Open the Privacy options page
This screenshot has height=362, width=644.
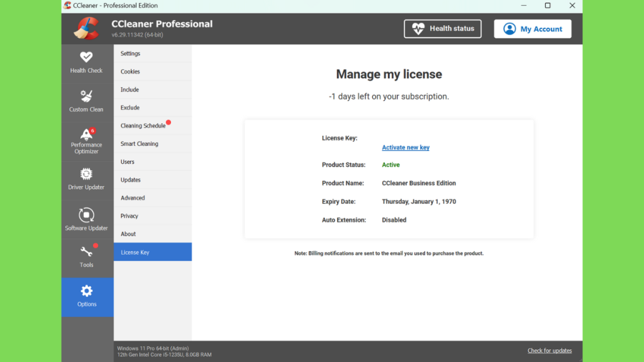tap(153, 216)
